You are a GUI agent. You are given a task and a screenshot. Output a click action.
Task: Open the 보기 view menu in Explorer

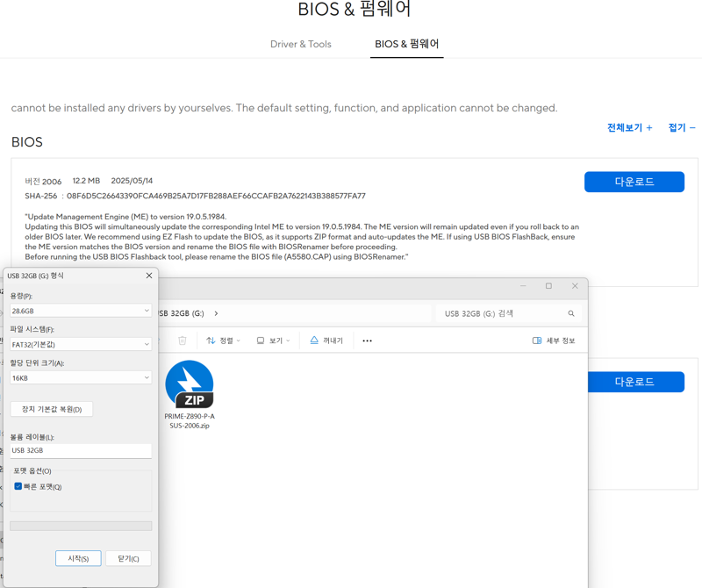click(273, 341)
